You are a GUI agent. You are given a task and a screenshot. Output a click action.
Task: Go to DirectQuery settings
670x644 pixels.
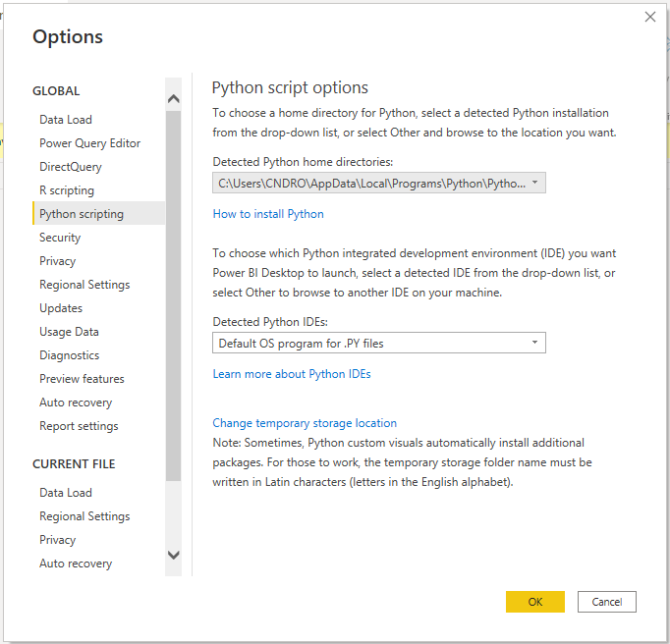coord(71,167)
